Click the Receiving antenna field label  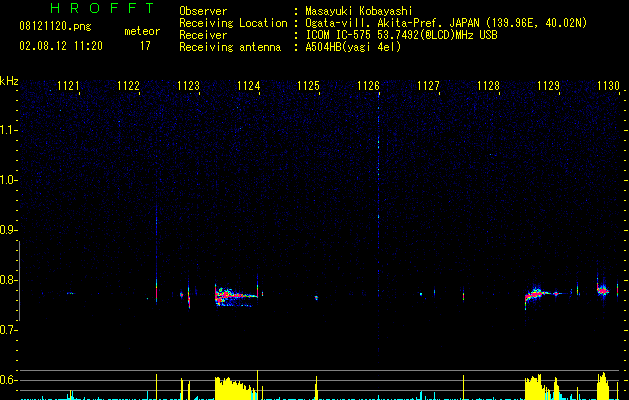click(230, 47)
